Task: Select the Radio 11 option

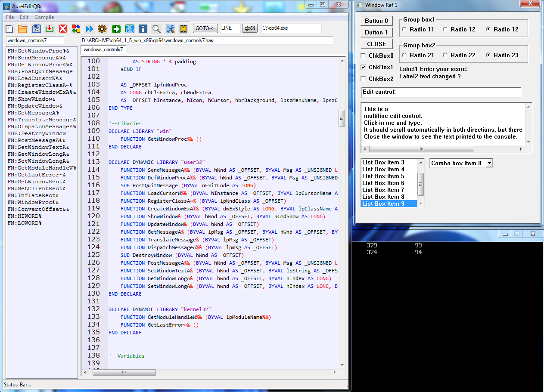Action: click(x=404, y=29)
